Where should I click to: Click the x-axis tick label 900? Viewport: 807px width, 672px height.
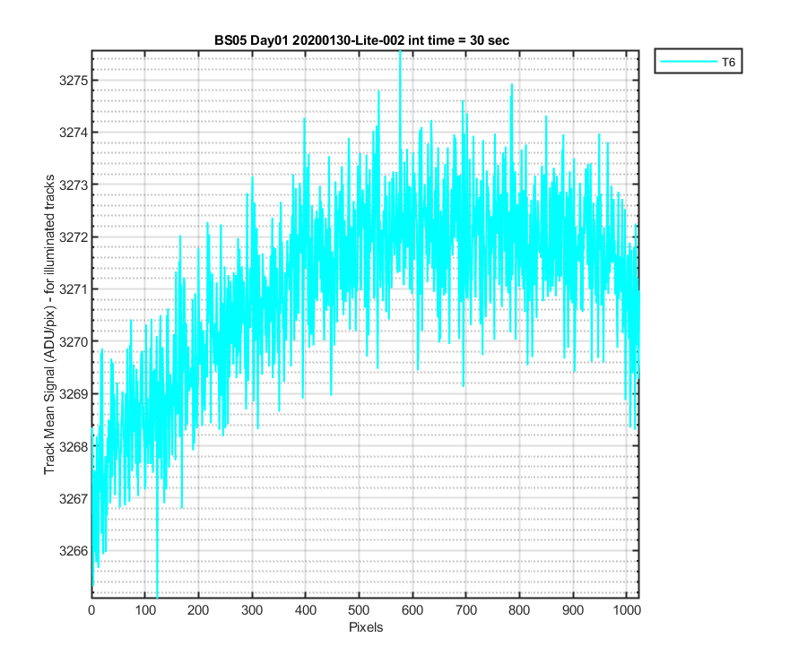(572, 610)
